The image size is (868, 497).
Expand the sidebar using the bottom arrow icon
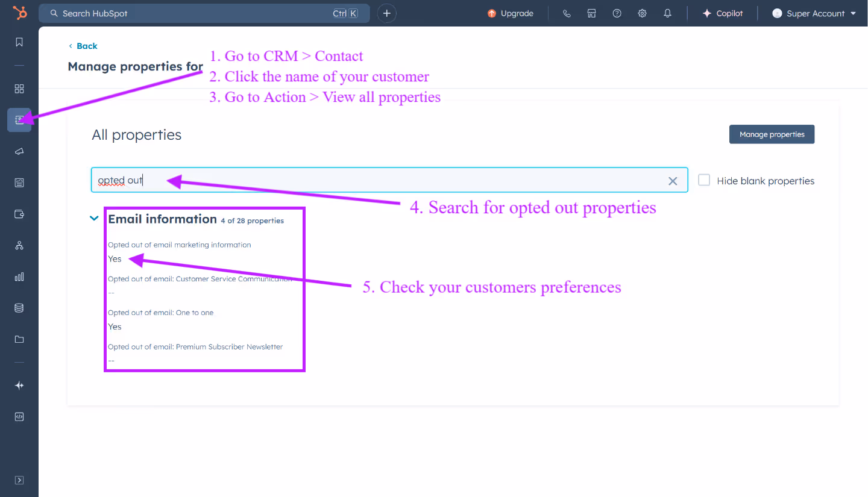(x=19, y=480)
